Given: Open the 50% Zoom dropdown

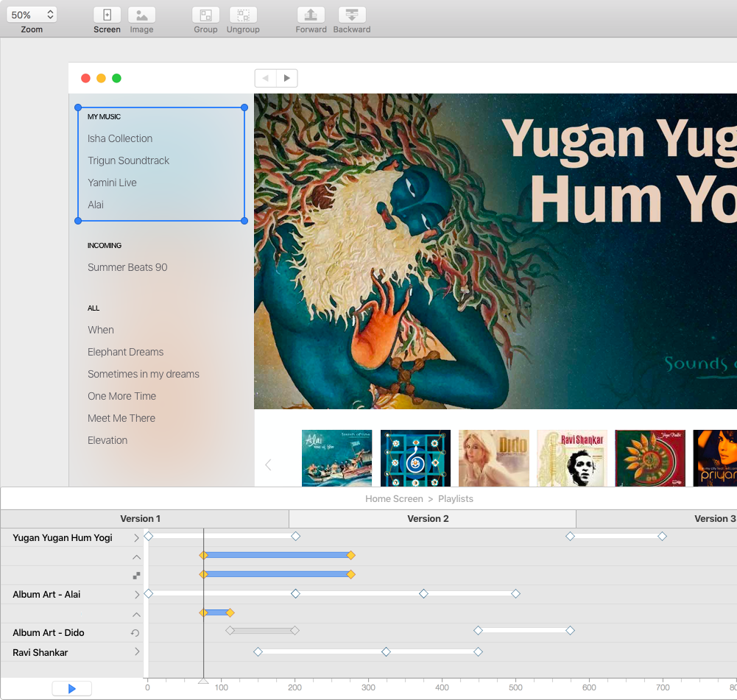Looking at the screenshot, I should (32, 15).
